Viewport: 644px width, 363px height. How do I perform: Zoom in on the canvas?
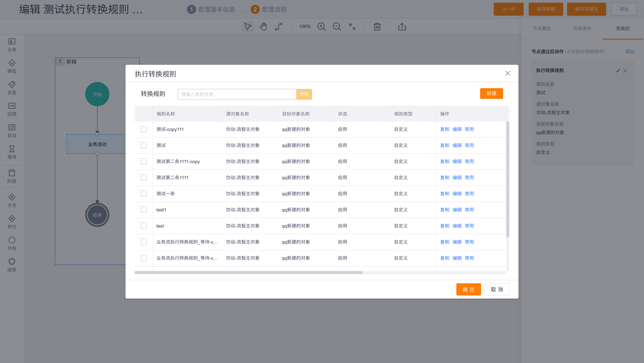pyautogui.click(x=321, y=26)
